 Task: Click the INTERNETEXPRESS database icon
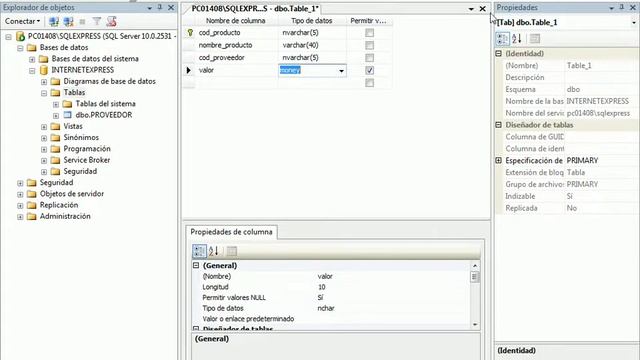click(x=44, y=70)
